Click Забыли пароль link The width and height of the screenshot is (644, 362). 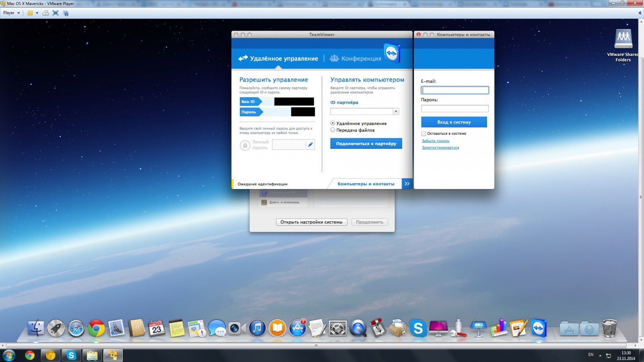coord(436,141)
